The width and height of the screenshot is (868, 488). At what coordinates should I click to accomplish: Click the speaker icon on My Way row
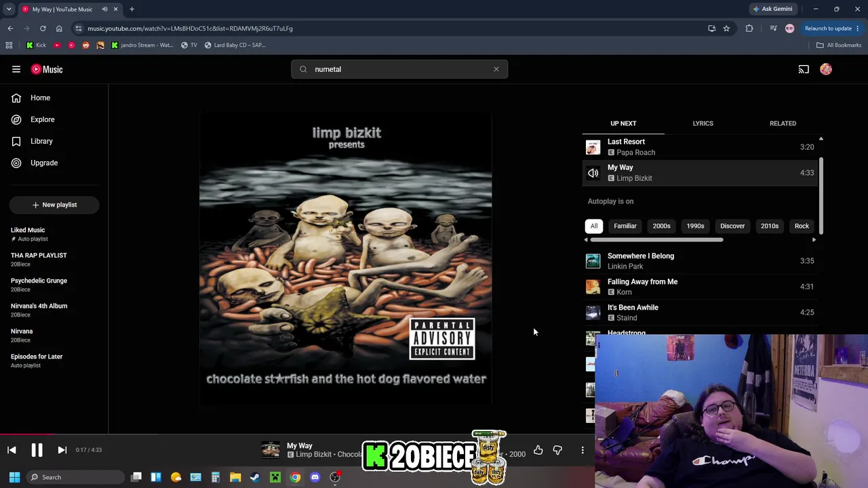pos(593,173)
